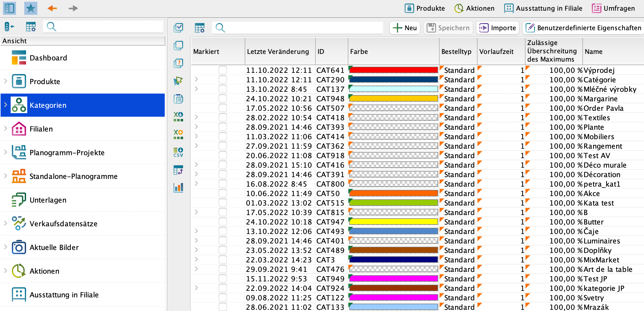Collapse the left navigation pane icon
This screenshot has height=311, width=644.
coord(9,27)
